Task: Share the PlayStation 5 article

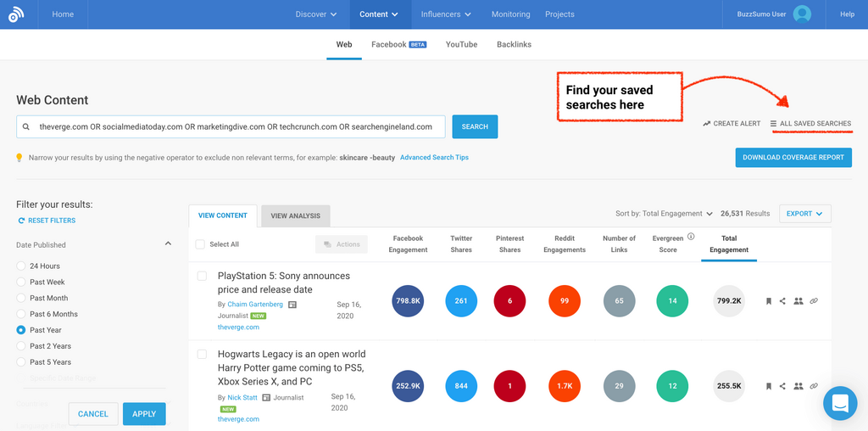Action: coord(782,301)
